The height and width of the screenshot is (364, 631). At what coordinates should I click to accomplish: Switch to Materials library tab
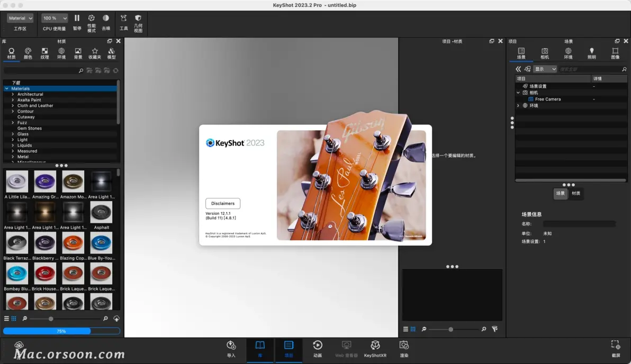tap(11, 53)
